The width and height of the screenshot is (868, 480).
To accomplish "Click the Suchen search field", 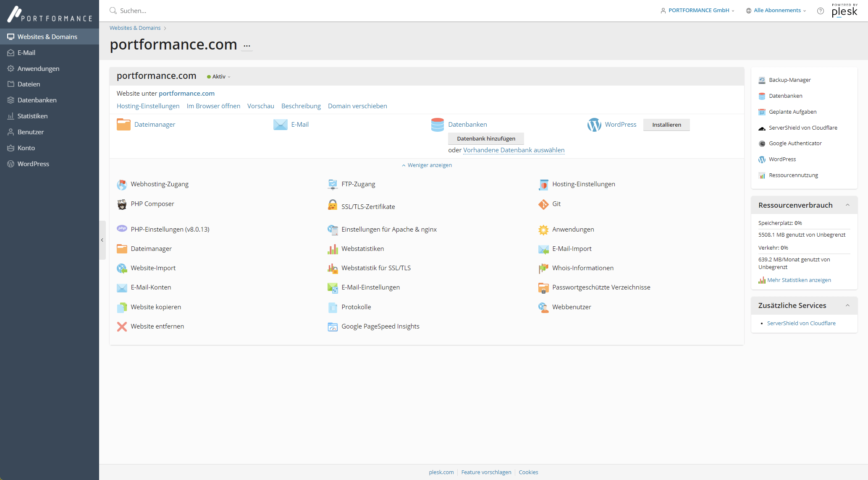I will [x=252, y=11].
